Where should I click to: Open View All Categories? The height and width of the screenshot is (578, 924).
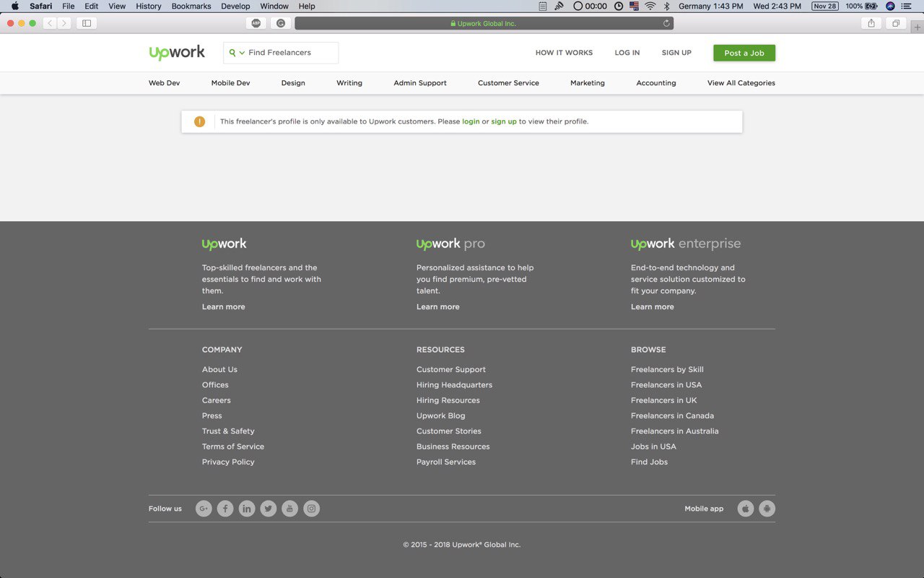(x=741, y=83)
